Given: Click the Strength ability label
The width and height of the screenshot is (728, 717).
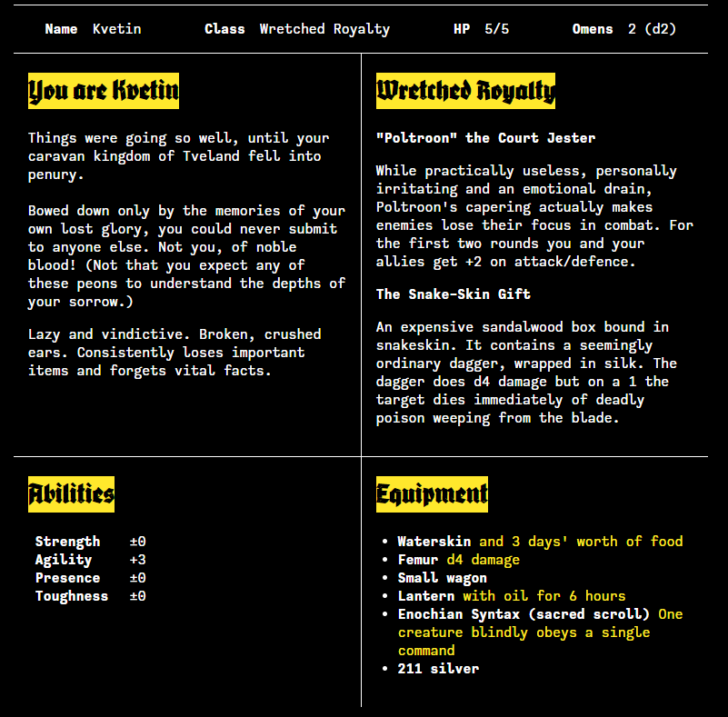Looking at the screenshot, I should (x=68, y=542).
